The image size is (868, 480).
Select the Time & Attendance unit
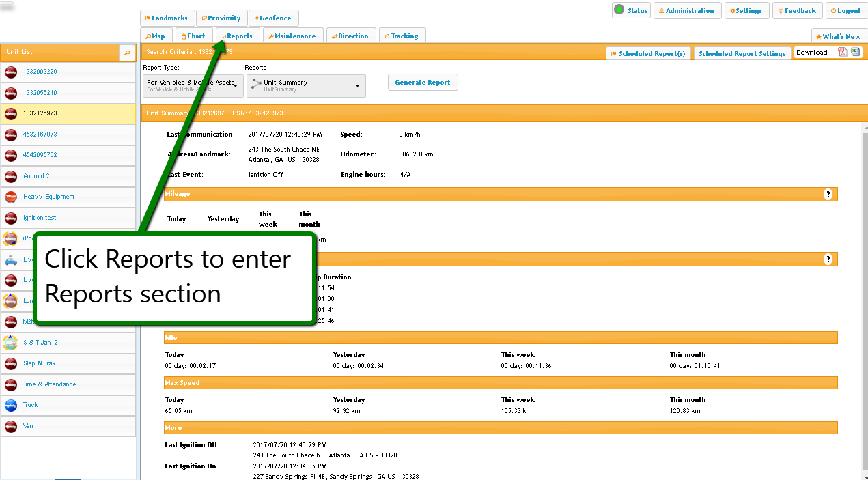tap(50, 384)
